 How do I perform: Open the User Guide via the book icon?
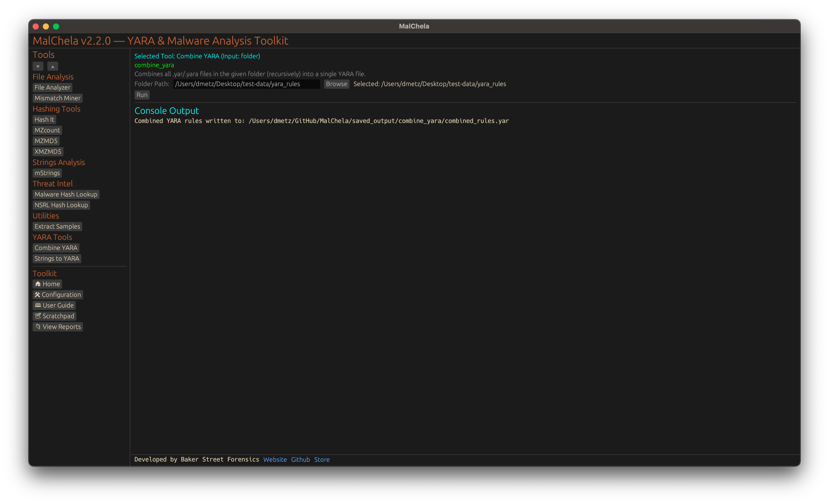coord(54,305)
